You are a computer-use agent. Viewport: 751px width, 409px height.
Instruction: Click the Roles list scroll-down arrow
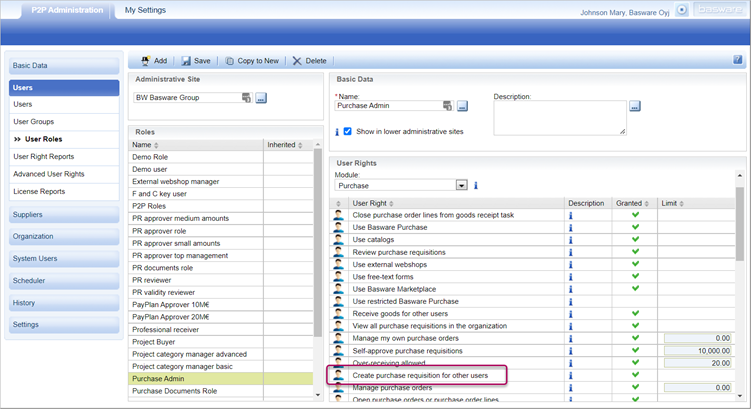click(318, 395)
